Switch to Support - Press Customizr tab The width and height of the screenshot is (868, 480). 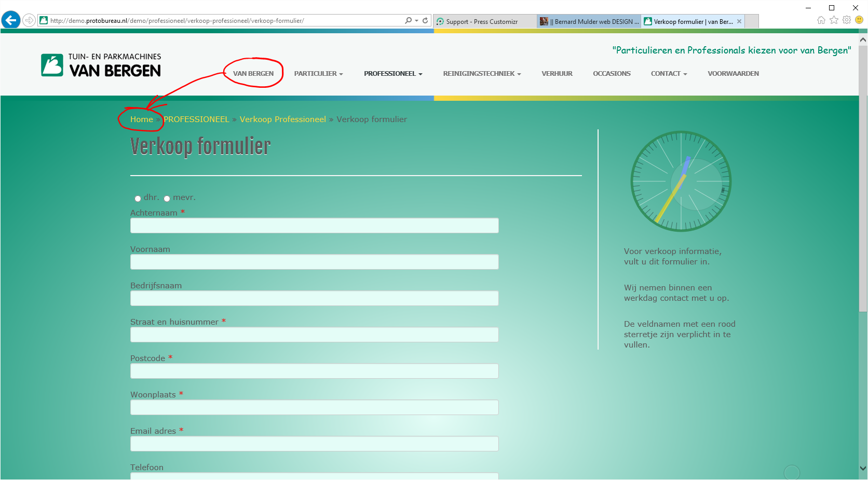[x=482, y=22]
